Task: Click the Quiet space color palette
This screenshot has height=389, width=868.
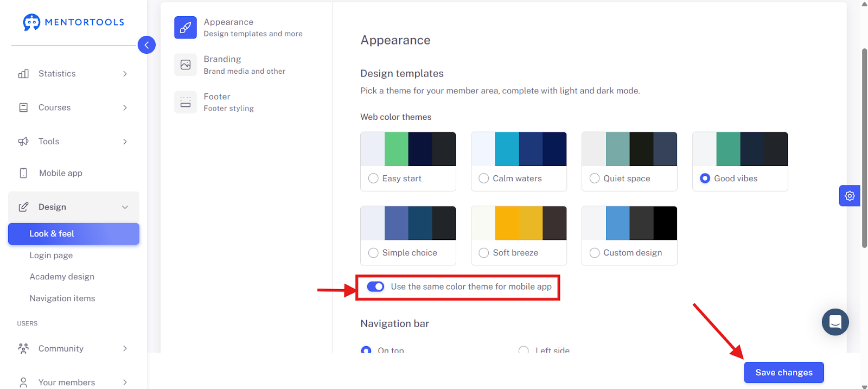Action: click(629, 149)
